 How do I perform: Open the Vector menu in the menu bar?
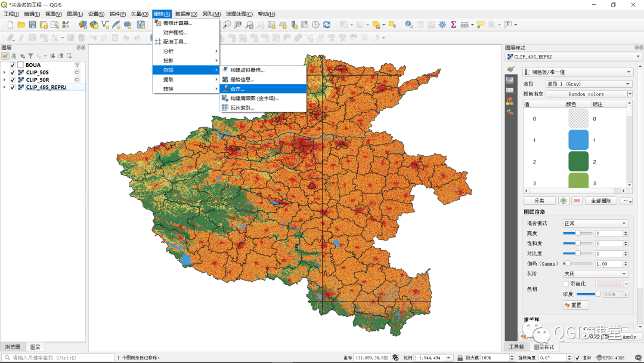pyautogui.click(x=139, y=14)
